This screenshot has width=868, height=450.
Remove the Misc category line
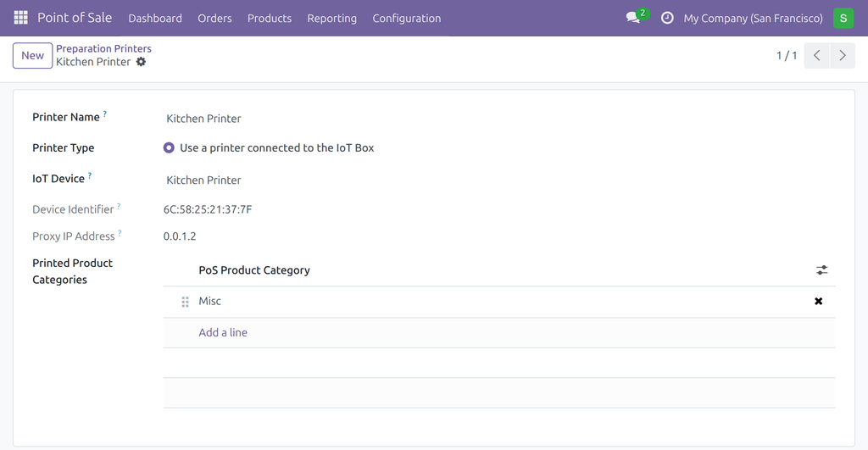click(818, 301)
